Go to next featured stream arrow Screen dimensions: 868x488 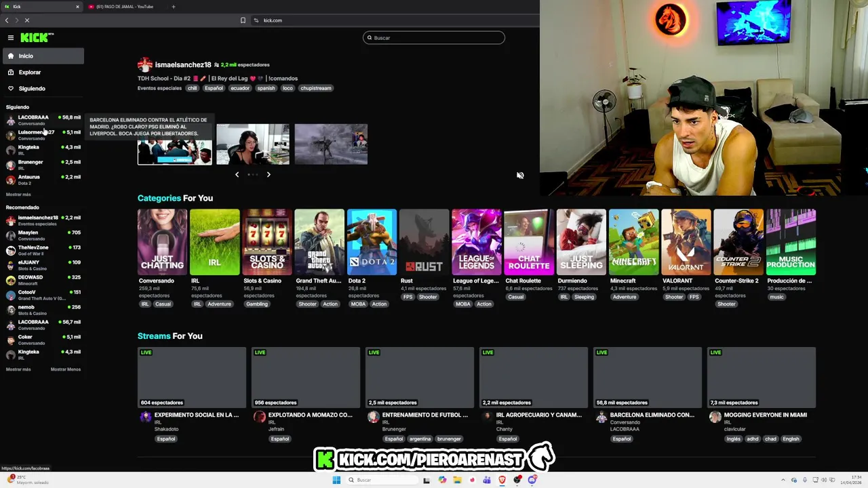[269, 175]
